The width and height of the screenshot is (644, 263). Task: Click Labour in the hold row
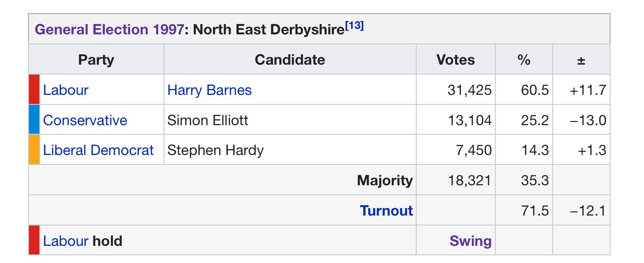66,241
